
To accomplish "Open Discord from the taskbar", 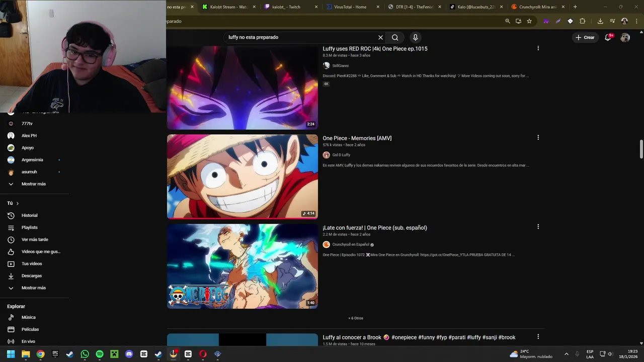I will (129, 354).
